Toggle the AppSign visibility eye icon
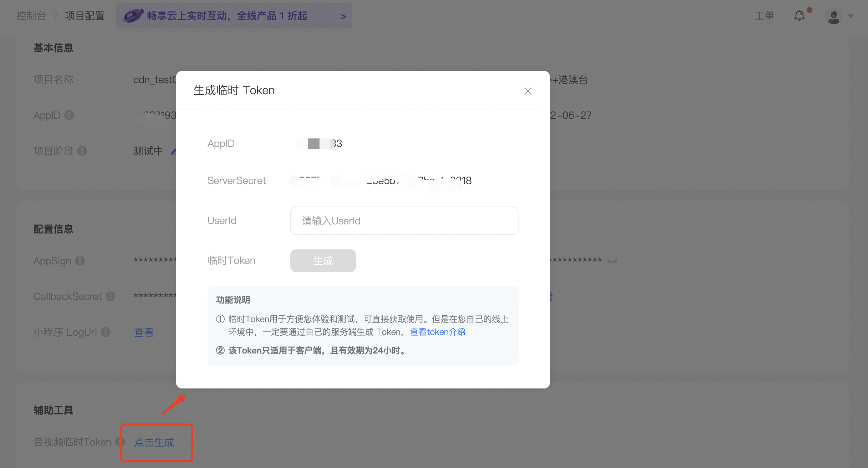 [612, 261]
